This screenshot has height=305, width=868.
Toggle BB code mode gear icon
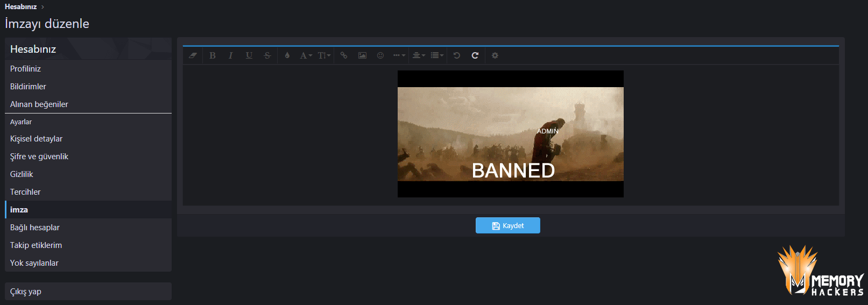click(x=495, y=55)
